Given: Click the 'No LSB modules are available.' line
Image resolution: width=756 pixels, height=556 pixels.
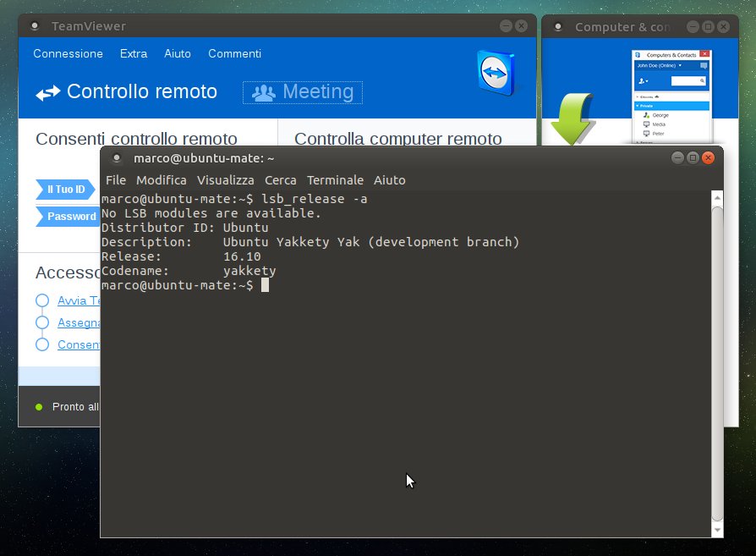Looking at the screenshot, I should (211, 213).
